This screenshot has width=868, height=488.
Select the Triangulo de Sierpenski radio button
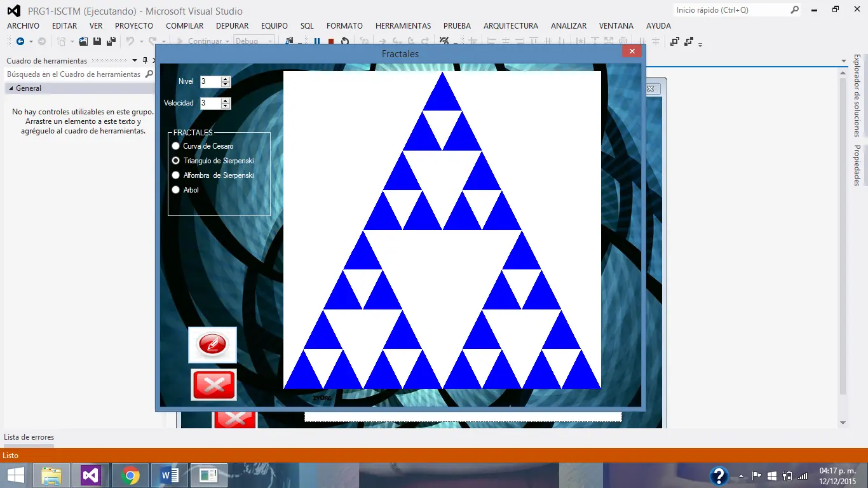pos(176,161)
